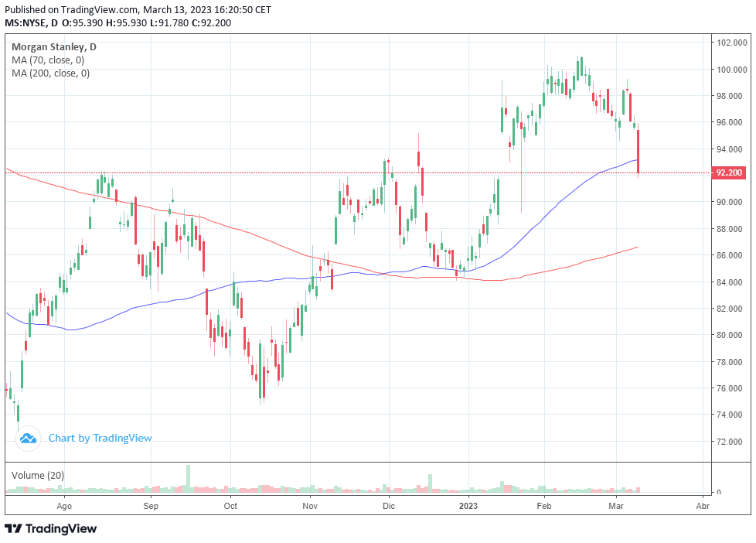
Task: Click the tallest volume bar in mid-September
Action: (188, 479)
